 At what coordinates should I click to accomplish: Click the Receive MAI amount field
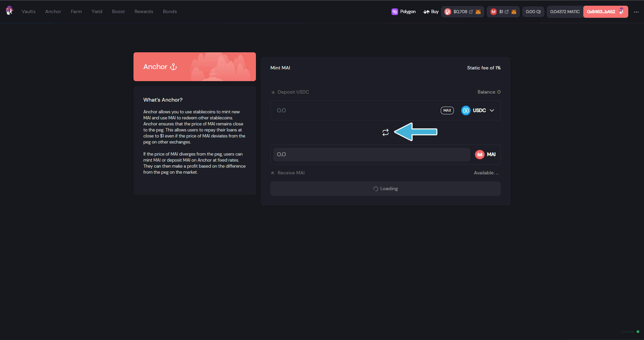[371, 155]
